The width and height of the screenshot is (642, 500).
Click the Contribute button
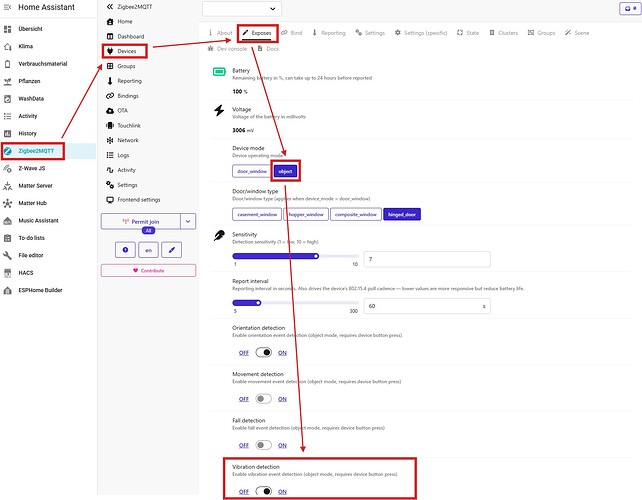click(x=148, y=270)
